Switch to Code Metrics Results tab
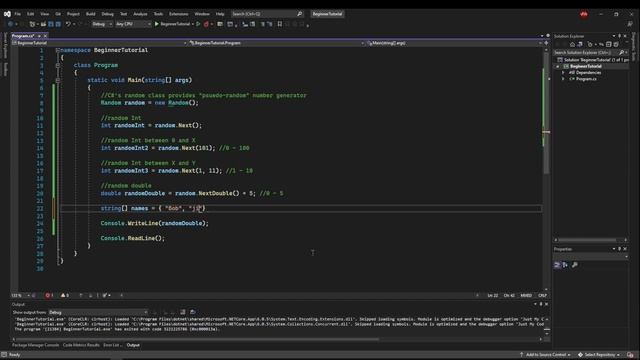 (x=81, y=345)
